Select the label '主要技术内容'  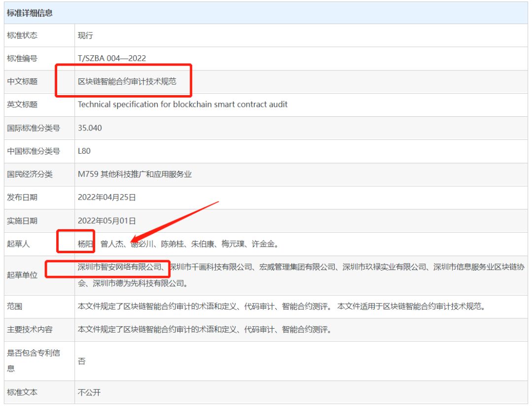[30, 330]
